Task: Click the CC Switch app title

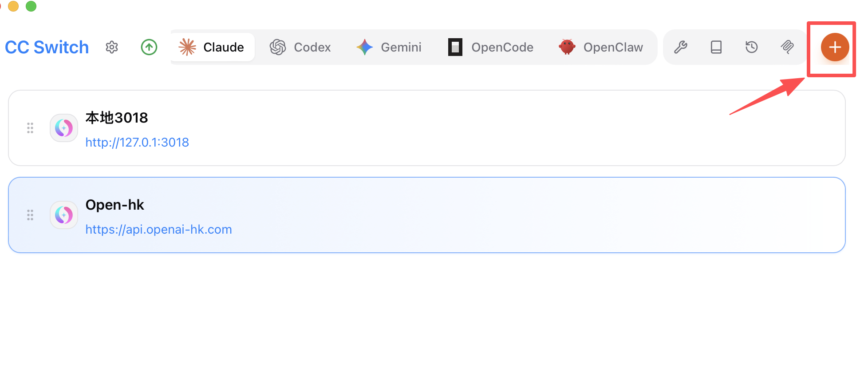Action: pos(47,47)
